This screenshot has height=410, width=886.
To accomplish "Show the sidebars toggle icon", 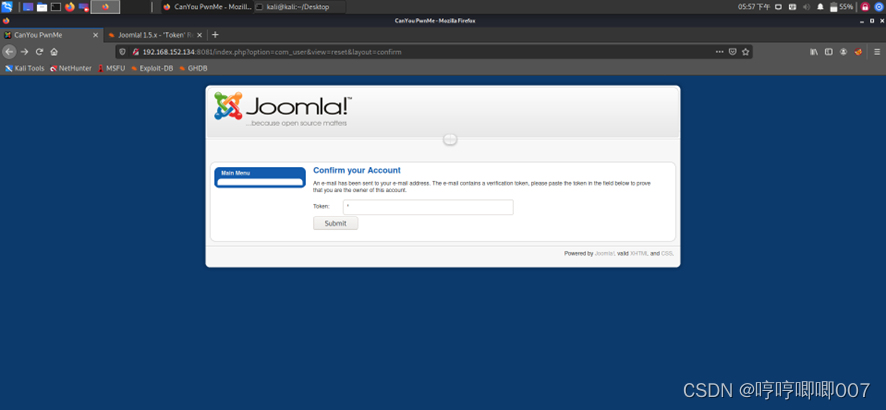I will coord(829,51).
